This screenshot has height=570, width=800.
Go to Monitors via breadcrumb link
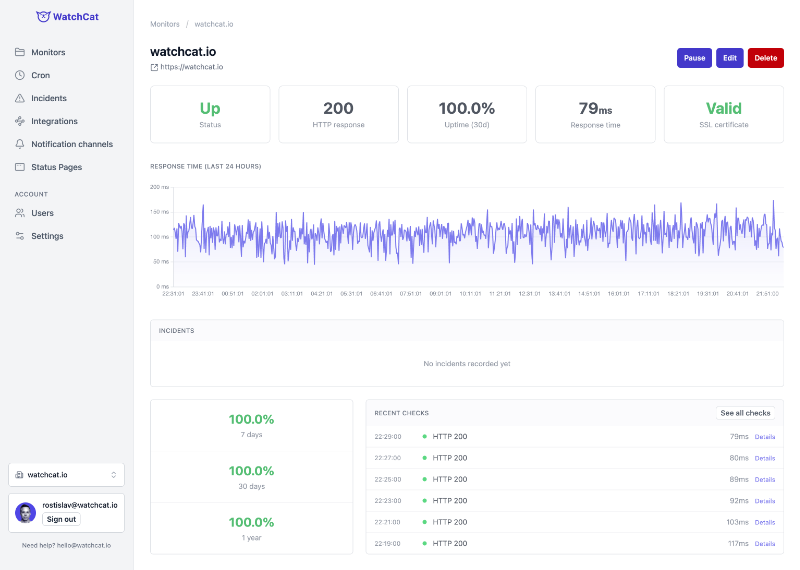pyautogui.click(x=165, y=23)
